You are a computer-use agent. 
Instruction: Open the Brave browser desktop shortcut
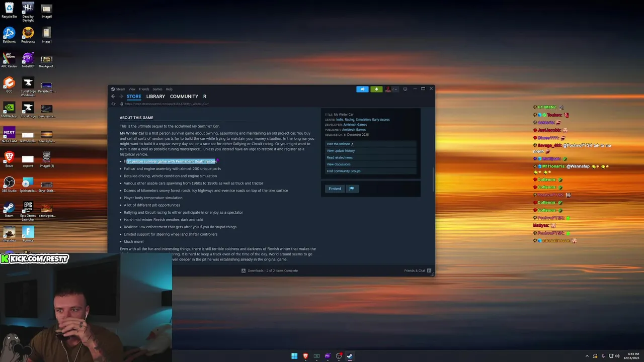[9, 160]
